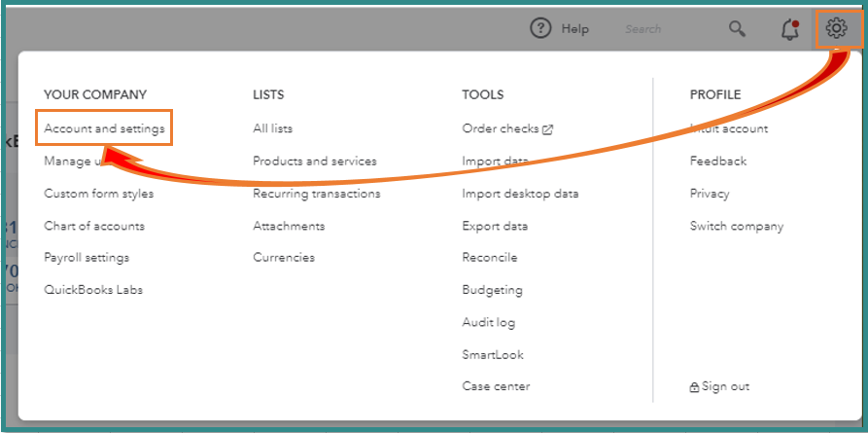This screenshot has height=433, width=868.
Task: Open the Reconcile tool
Action: (x=489, y=258)
